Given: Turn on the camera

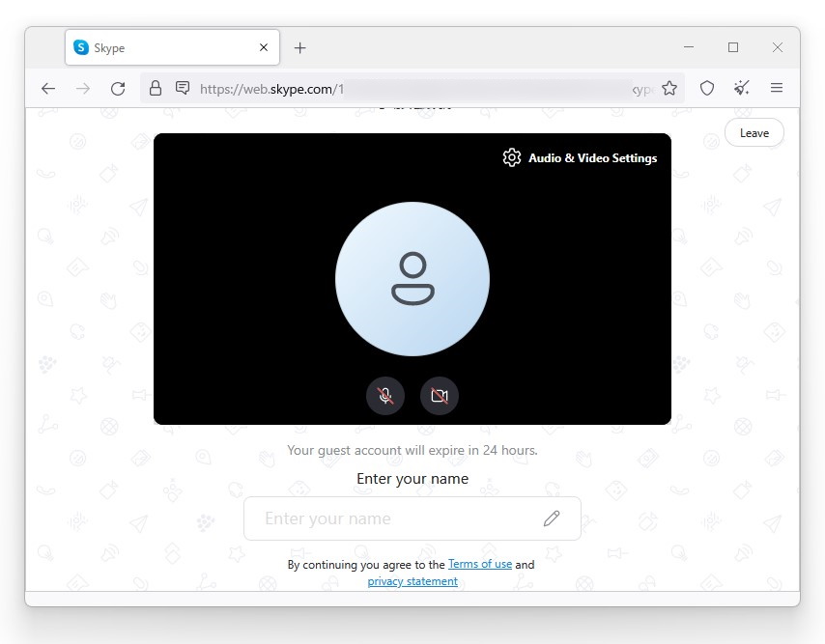Looking at the screenshot, I should (440, 395).
